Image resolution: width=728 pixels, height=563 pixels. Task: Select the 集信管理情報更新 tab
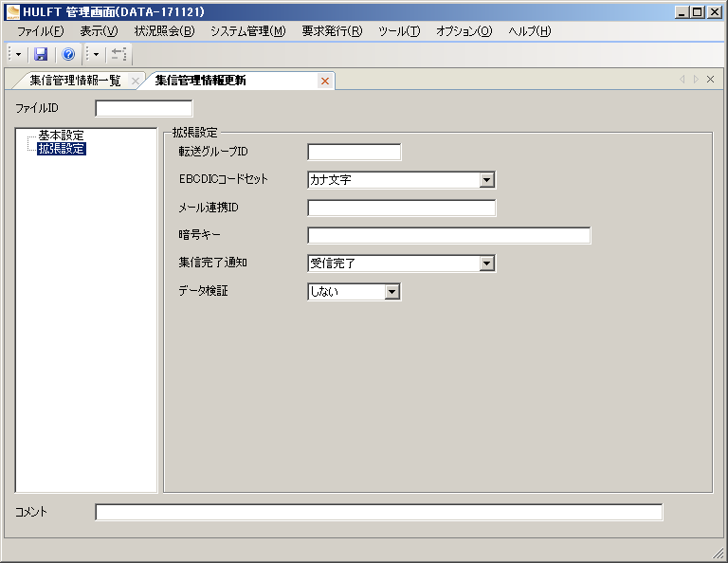pyautogui.click(x=200, y=81)
